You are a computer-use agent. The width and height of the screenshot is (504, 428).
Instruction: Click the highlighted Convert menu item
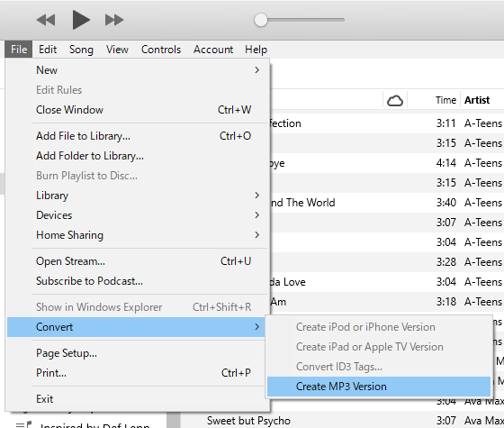coord(137,327)
